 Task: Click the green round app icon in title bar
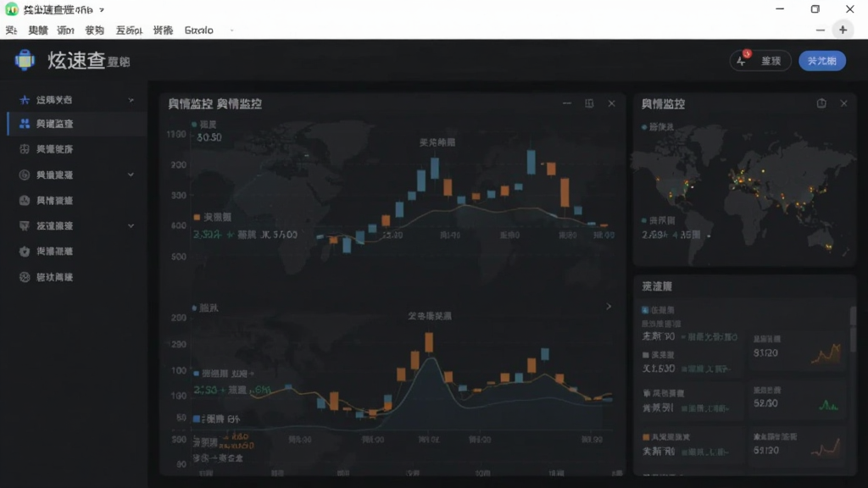(x=12, y=9)
